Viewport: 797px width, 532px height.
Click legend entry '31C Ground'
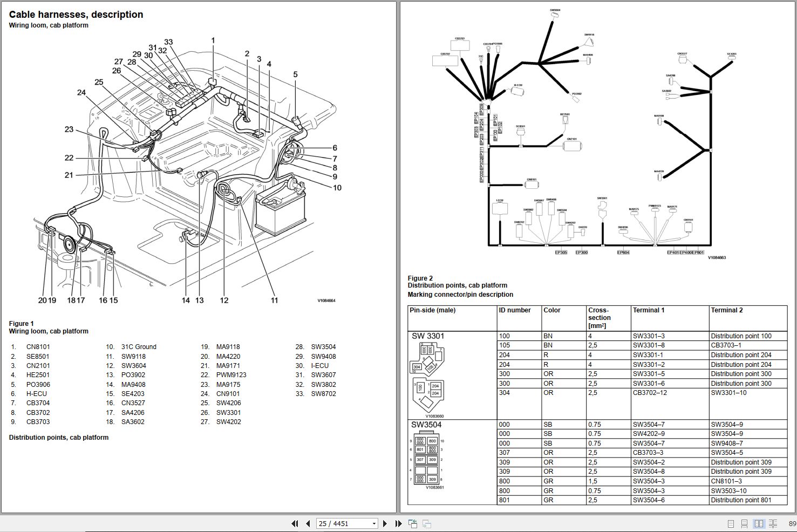[x=139, y=347]
